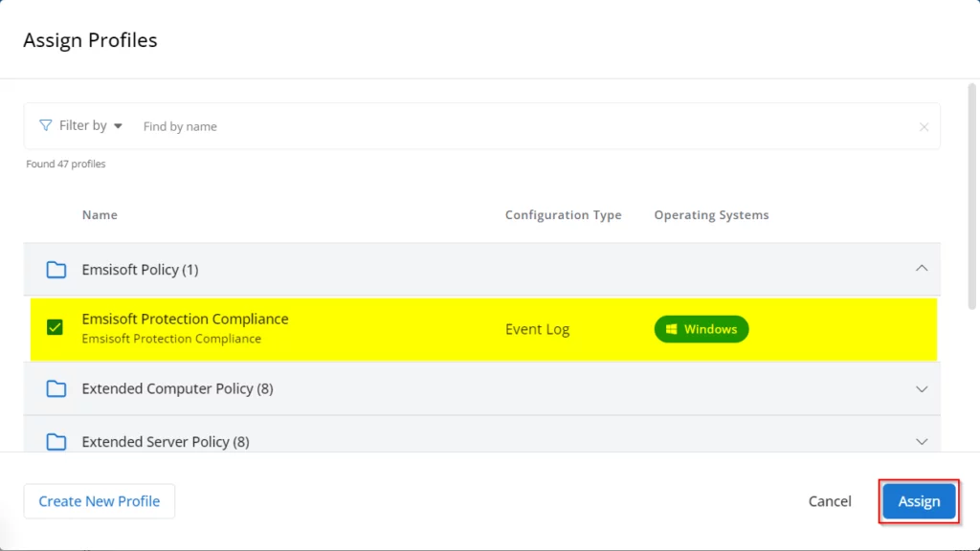This screenshot has width=980, height=551.
Task: Click the Operating Systems column header
Action: (711, 215)
